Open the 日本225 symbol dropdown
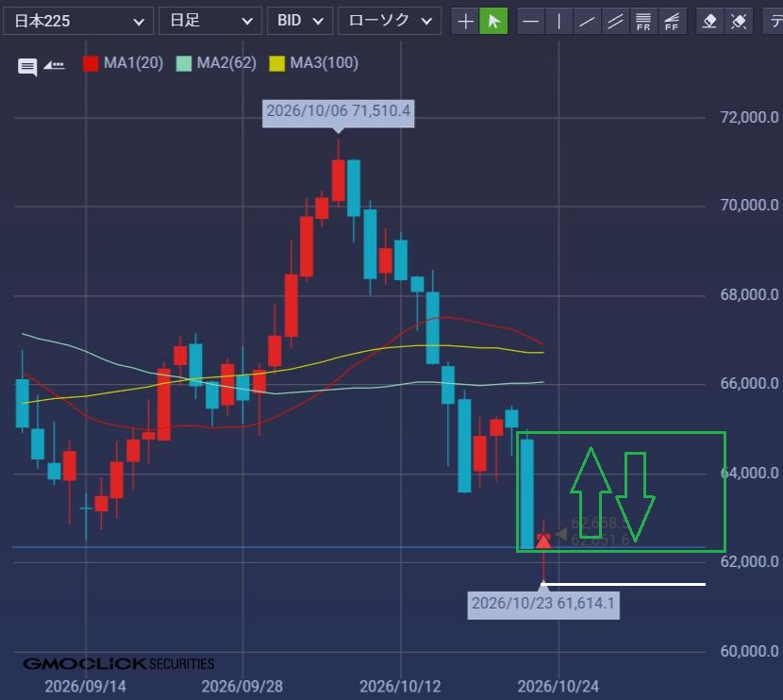Screen dimensions: 783x700 pyautogui.click(x=78, y=21)
